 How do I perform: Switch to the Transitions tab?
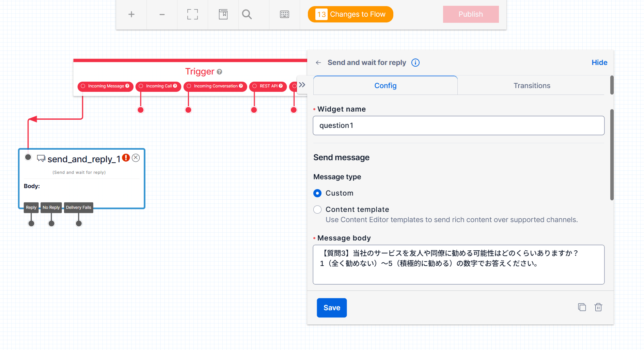(532, 85)
